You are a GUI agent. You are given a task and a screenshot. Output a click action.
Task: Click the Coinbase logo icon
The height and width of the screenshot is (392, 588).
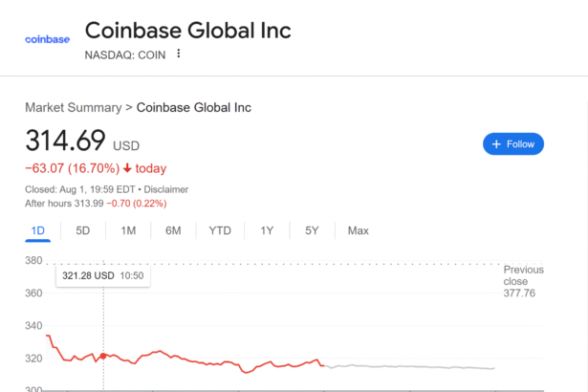47,39
